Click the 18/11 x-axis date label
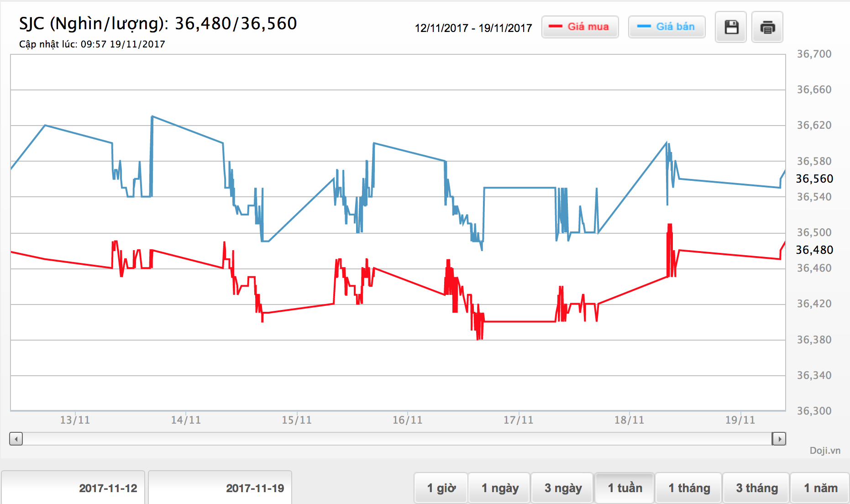 [629, 420]
